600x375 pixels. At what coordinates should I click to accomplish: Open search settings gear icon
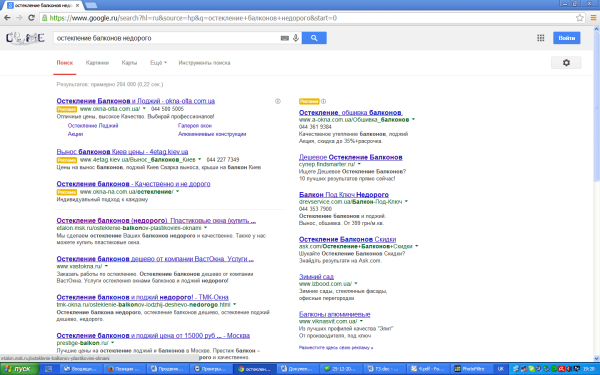[566, 63]
